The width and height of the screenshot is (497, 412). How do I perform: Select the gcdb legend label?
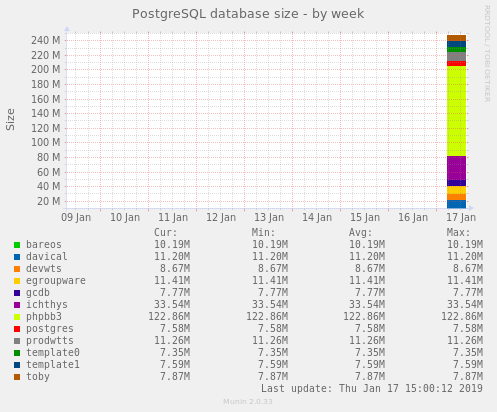38,293
